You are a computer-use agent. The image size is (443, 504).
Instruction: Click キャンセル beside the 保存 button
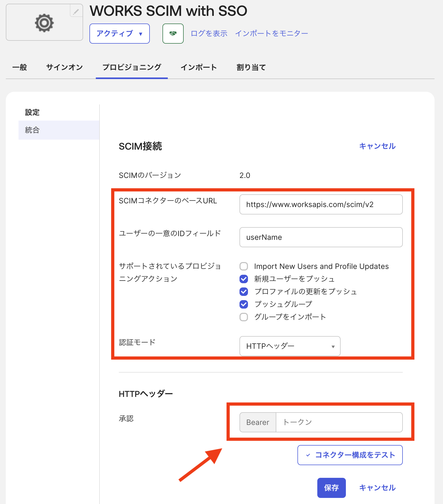click(x=377, y=488)
